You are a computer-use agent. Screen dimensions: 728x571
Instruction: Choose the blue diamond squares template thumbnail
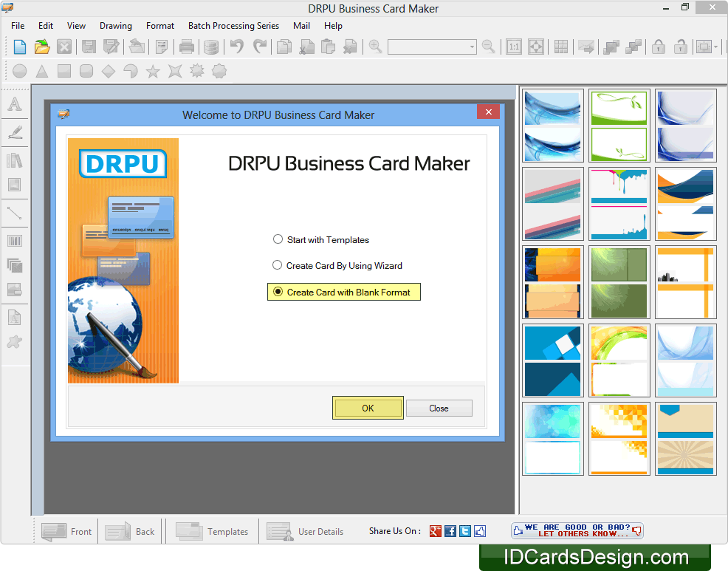tap(552, 360)
